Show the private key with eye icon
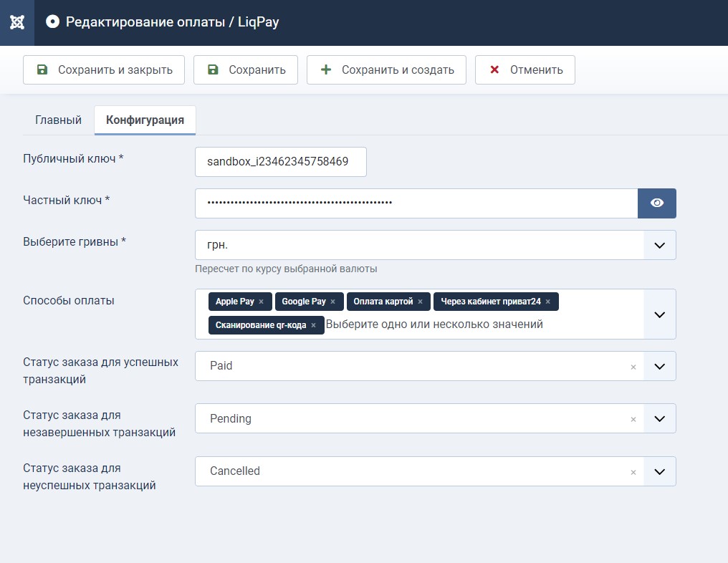Viewport: 728px width, 563px height. coord(656,203)
